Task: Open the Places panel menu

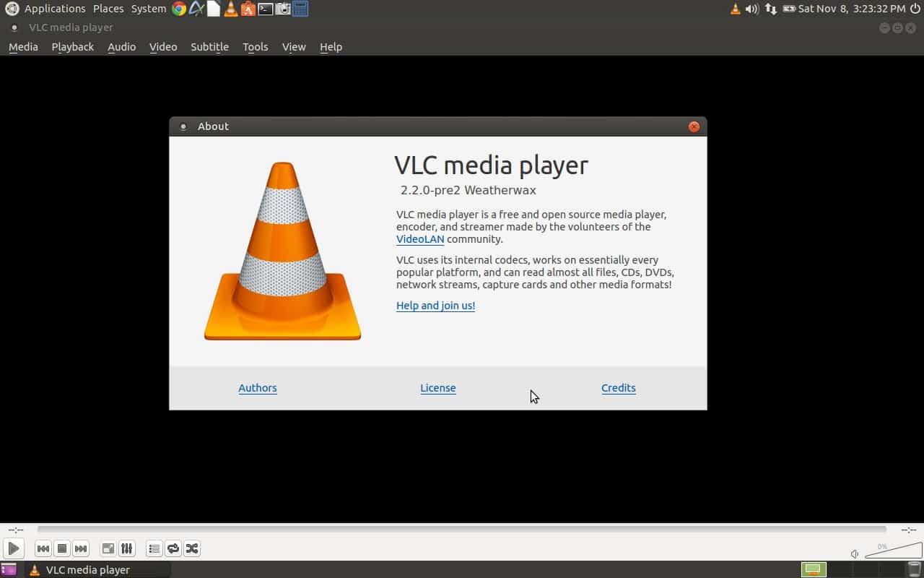Action: click(108, 9)
